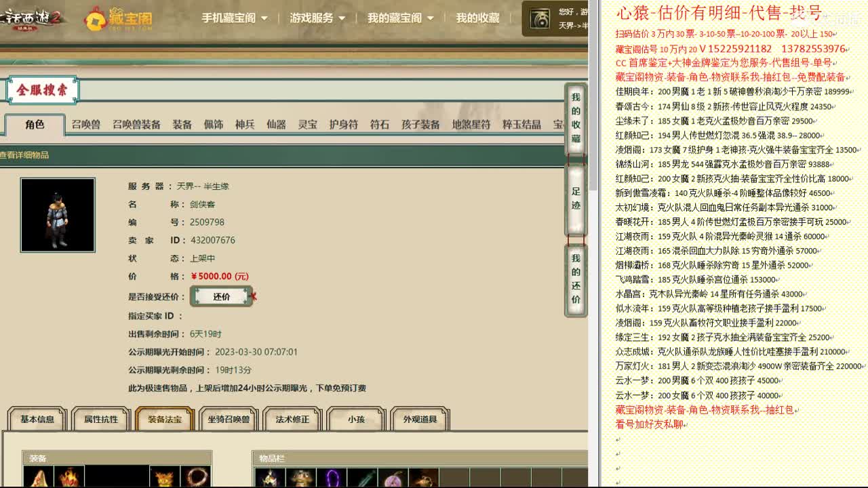
Task: Click the 众志成城 listing line in notes
Action: (731, 352)
